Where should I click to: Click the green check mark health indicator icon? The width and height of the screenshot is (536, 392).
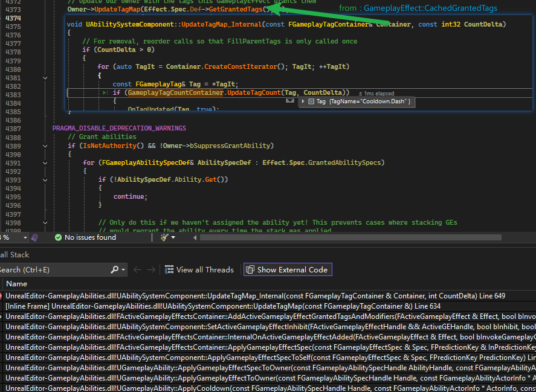(59, 237)
